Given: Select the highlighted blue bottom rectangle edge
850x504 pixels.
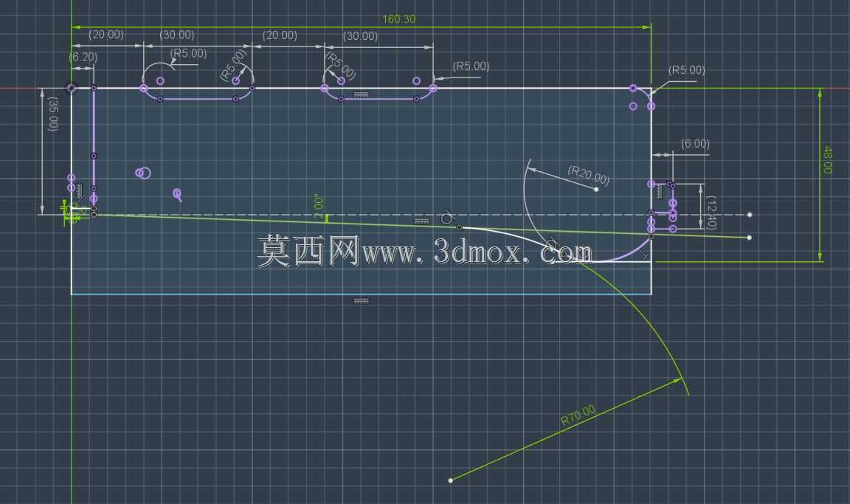Looking at the screenshot, I should [x=361, y=294].
